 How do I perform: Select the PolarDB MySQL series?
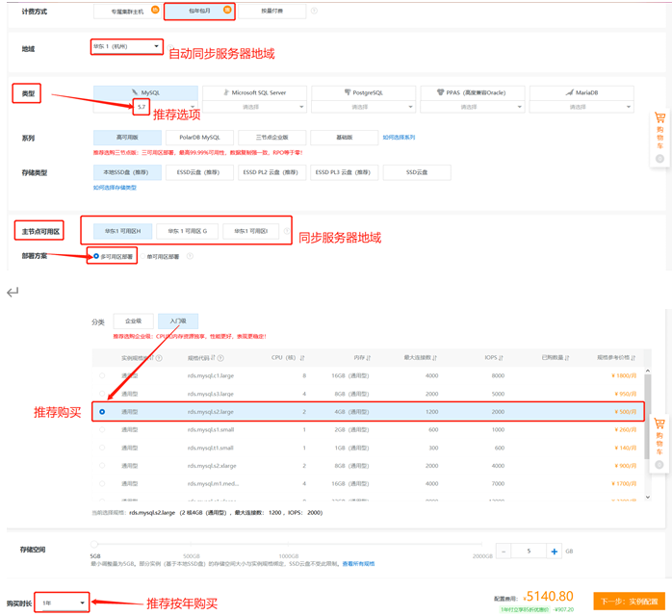(199, 138)
